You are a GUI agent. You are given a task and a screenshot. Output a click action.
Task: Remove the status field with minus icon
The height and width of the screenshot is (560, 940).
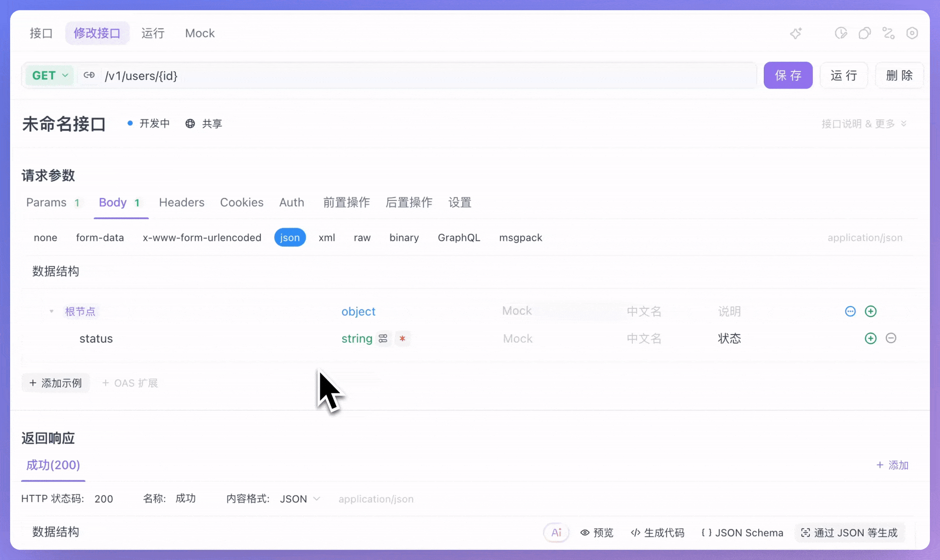[891, 338]
